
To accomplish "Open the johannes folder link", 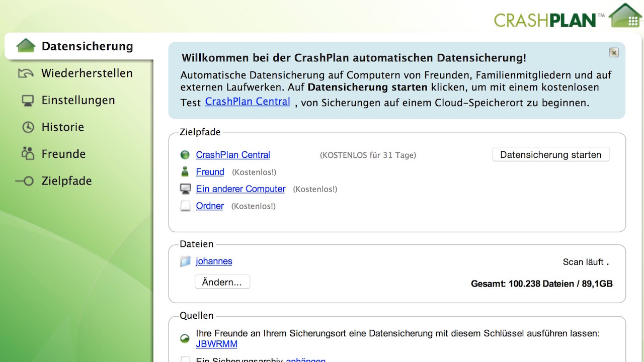I will (x=214, y=261).
